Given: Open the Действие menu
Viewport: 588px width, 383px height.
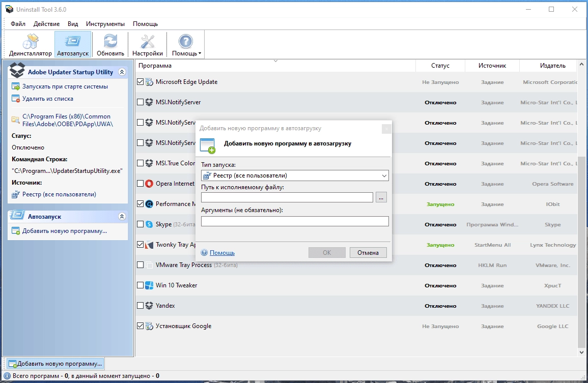Looking at the screenshot, I should [x=46, y=23].
